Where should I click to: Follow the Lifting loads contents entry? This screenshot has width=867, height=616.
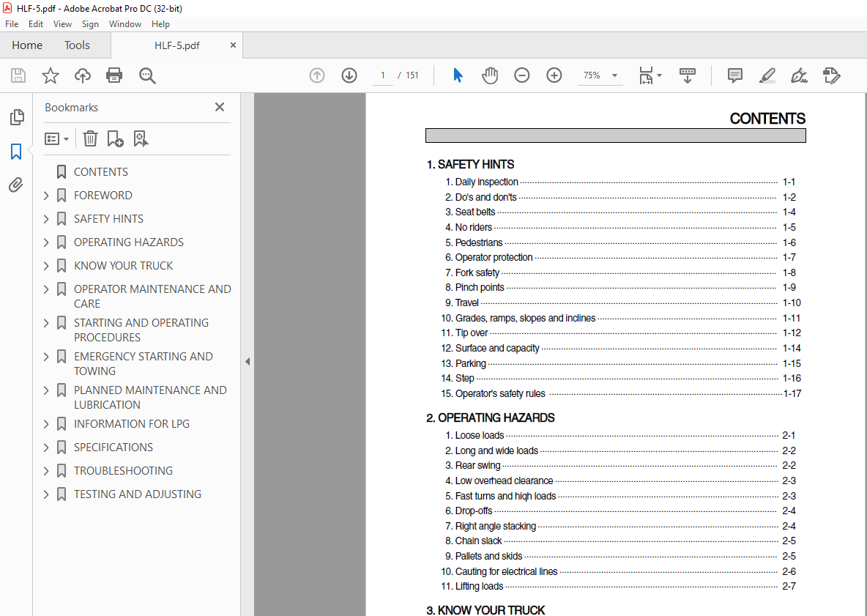point(618,586)
